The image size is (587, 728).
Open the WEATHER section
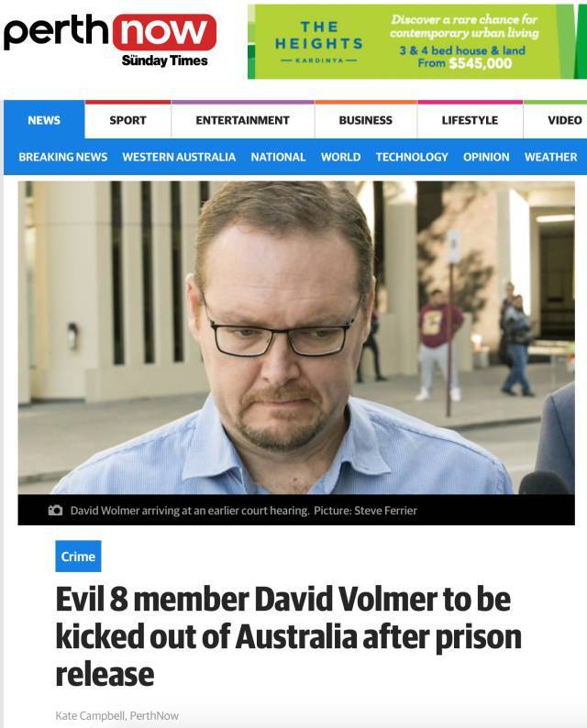coord(551,157)
